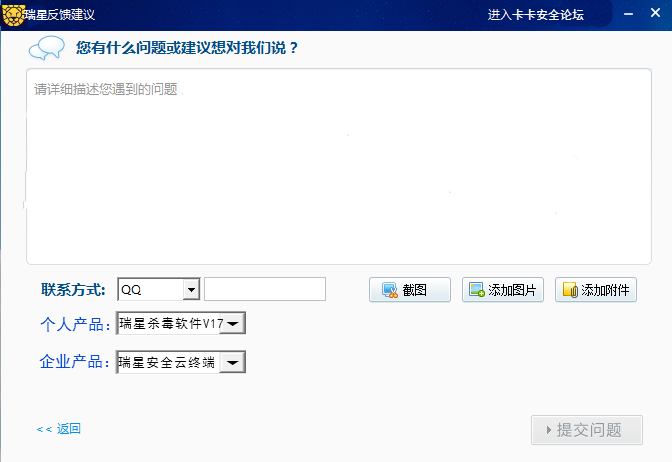Click the contact number input field
The image size is (672, 462).
point(265,289)
